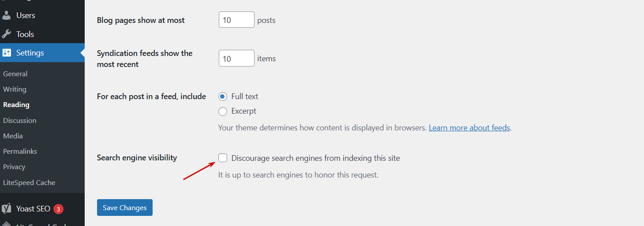
Task: Go to Writing settings page
Action: pos(15,89)
